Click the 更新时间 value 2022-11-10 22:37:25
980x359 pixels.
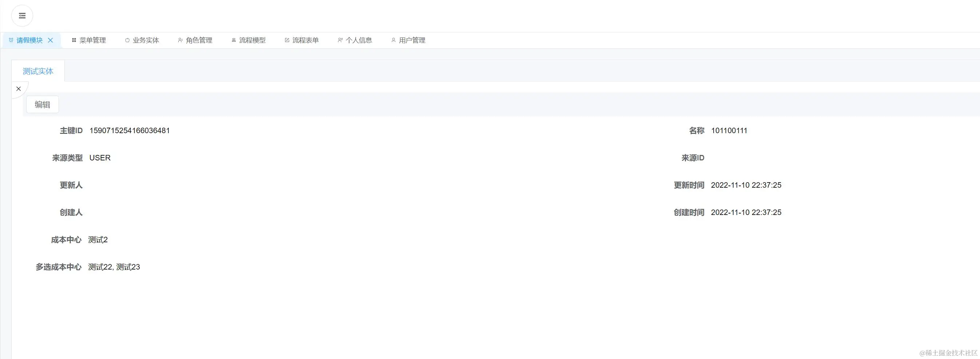pyautogui.click(x=746, y=185)
